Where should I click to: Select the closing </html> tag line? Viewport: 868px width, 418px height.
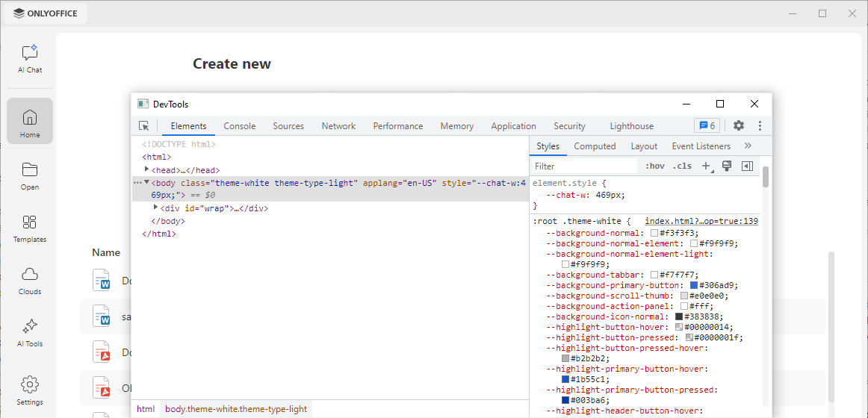tap(159, 234)
